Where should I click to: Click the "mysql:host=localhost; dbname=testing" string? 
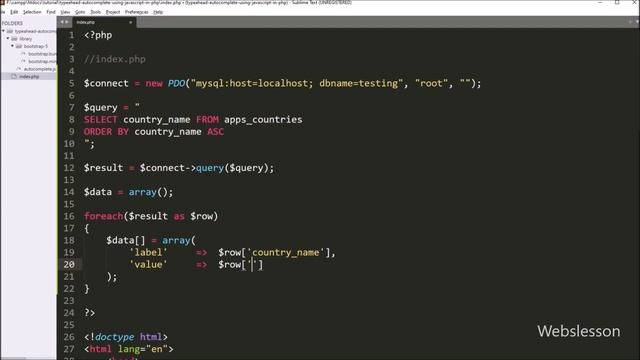point(297,83)
